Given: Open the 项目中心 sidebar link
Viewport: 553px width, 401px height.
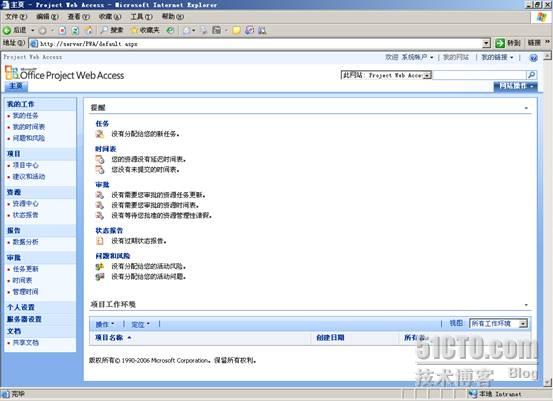Looking at the screenshot, I should coord(25,165).
